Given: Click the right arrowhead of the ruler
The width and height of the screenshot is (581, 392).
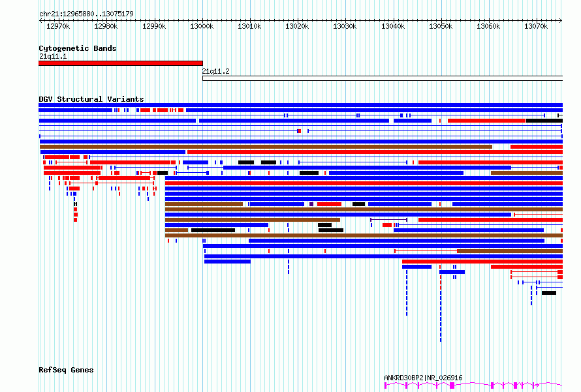Looking at the screenshot, I should [561, 20].
